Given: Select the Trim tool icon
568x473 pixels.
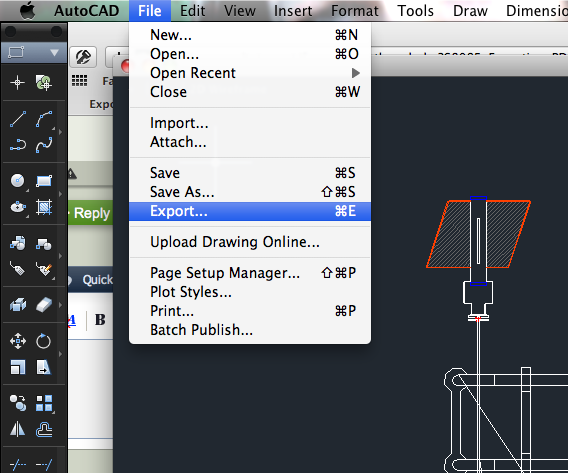Looking at the screenshot, I should click(x=18, y=465).
